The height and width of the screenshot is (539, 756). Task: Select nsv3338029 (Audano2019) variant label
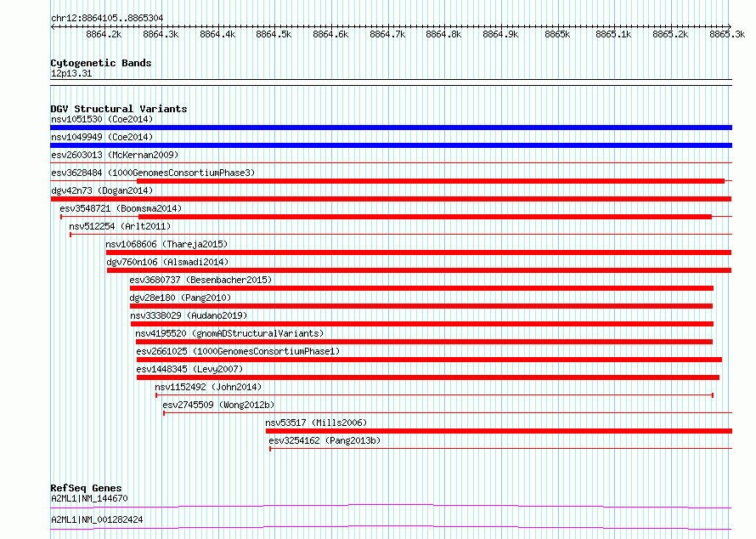pos(189,315)
